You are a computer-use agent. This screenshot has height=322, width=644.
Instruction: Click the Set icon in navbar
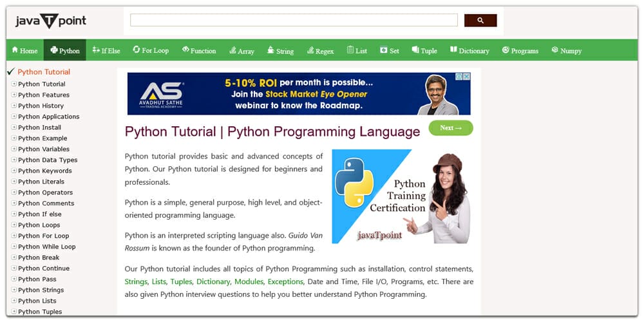pos(384,50)
